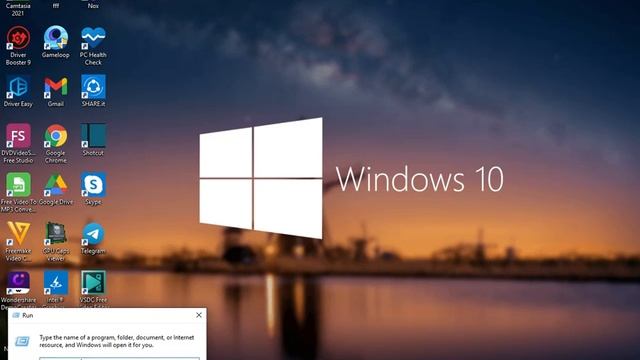Launch the VSDC Free Video Editor icon
Image resolution: width=640 pixels, height=360 pixels.
[93, 289]
